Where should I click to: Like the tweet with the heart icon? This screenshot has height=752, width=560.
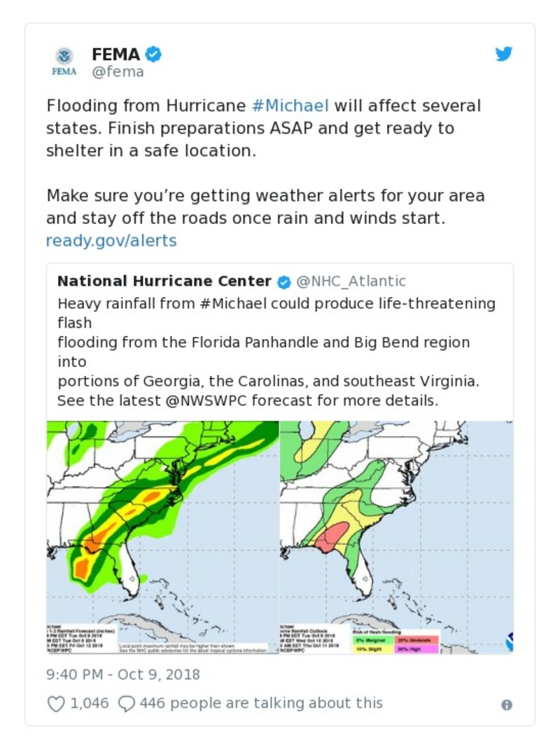pos(56,703)
